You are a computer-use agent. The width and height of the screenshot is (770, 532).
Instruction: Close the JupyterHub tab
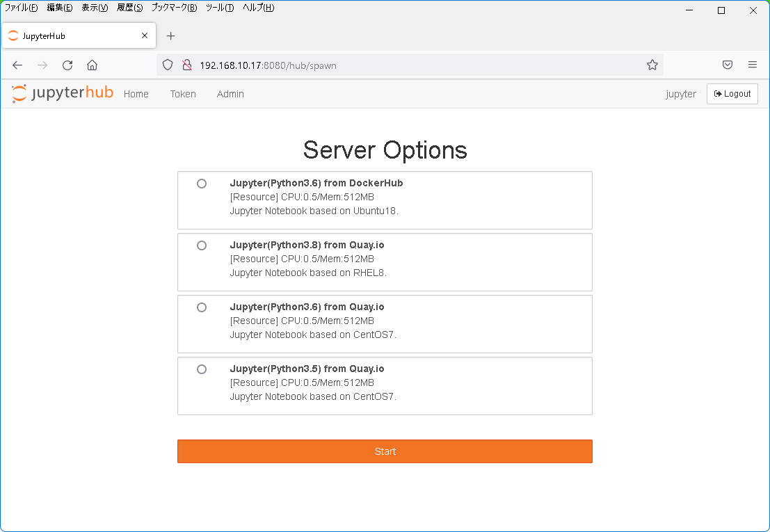145,36
